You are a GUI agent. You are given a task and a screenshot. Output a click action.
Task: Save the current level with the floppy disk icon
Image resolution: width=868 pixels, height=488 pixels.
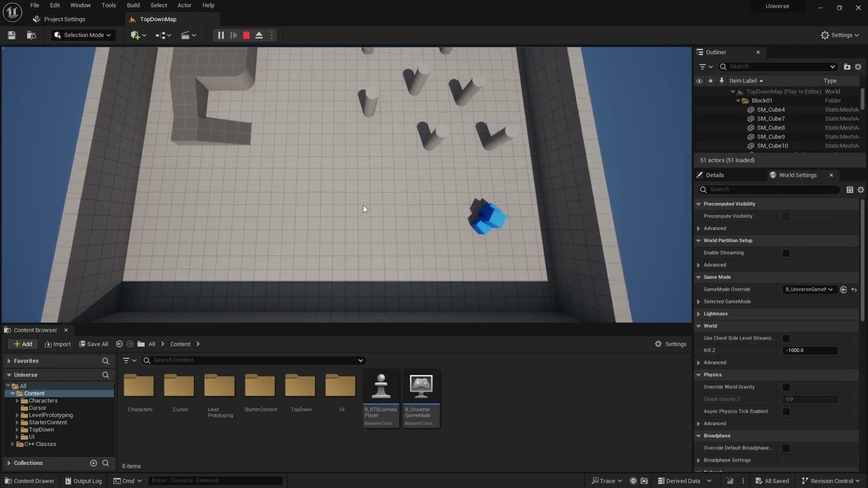click(12, 35)
